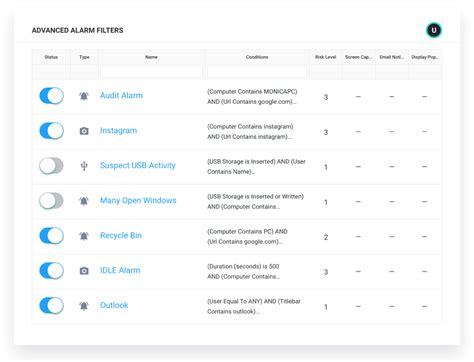
Task: Turn off the Outlook alarm toggle
Action: [51, 306]
